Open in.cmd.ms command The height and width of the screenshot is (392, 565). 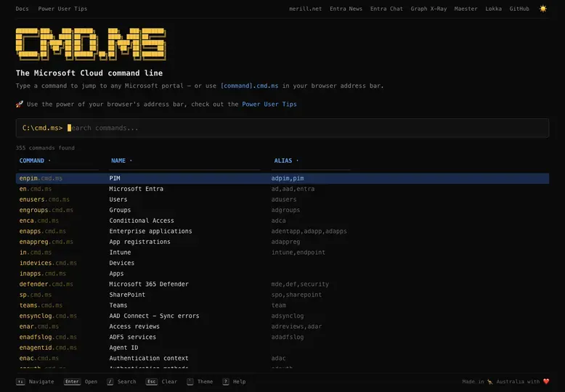[36, 253]
